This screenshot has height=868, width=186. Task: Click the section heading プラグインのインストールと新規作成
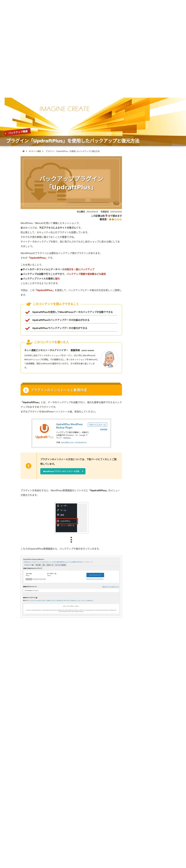(59, 390)
